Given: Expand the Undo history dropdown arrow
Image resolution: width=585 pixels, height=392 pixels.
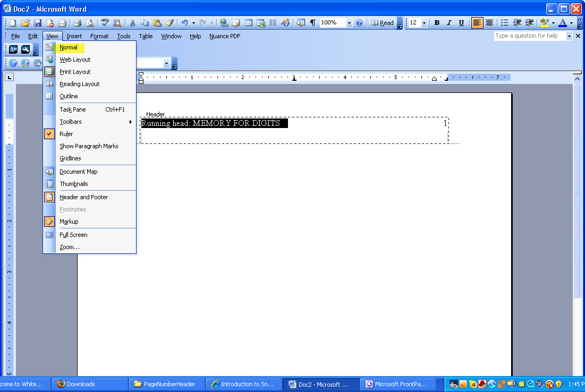Looking at the screenshot, I should click(193, 23).
